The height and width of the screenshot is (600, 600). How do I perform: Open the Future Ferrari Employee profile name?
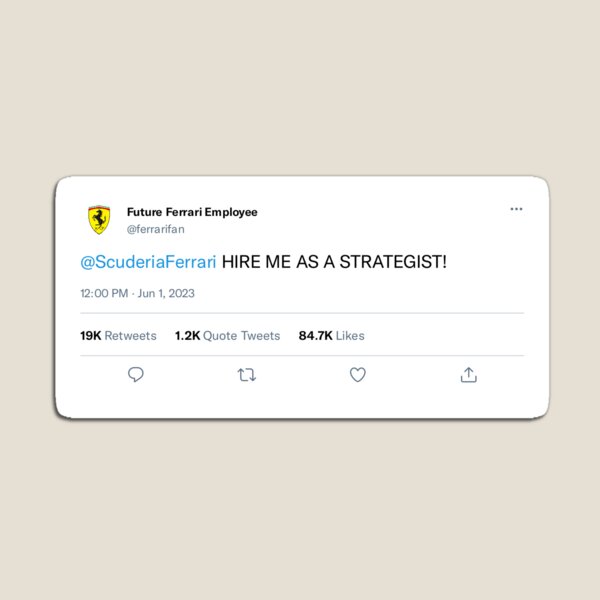192,212
